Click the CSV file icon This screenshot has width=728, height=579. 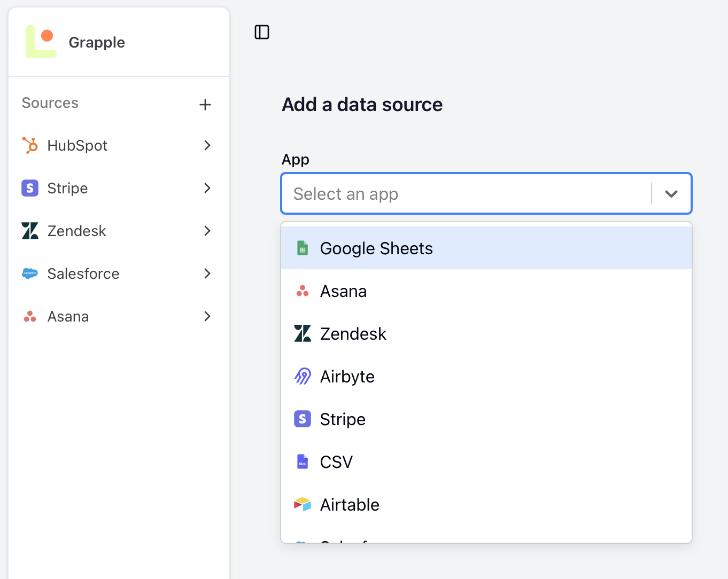pos(303,461)
